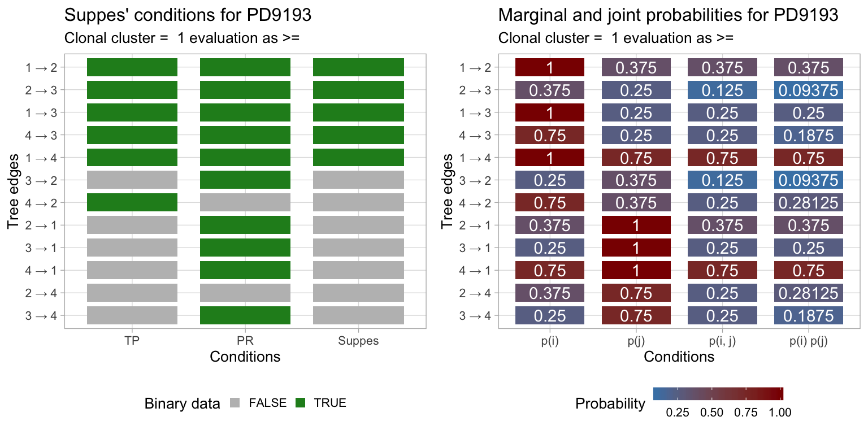Click the p(i, j) tile for edge 3 → 2
Screen dimensions: 868x434
(722, 180)
